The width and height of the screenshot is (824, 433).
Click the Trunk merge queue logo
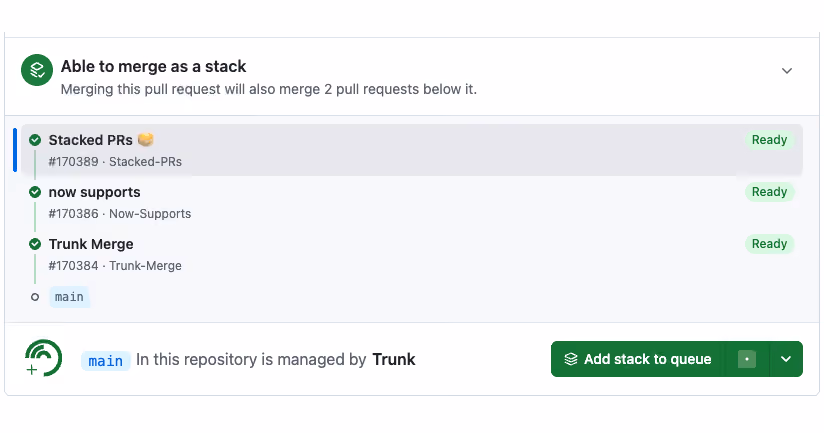[x=43, y=358]
